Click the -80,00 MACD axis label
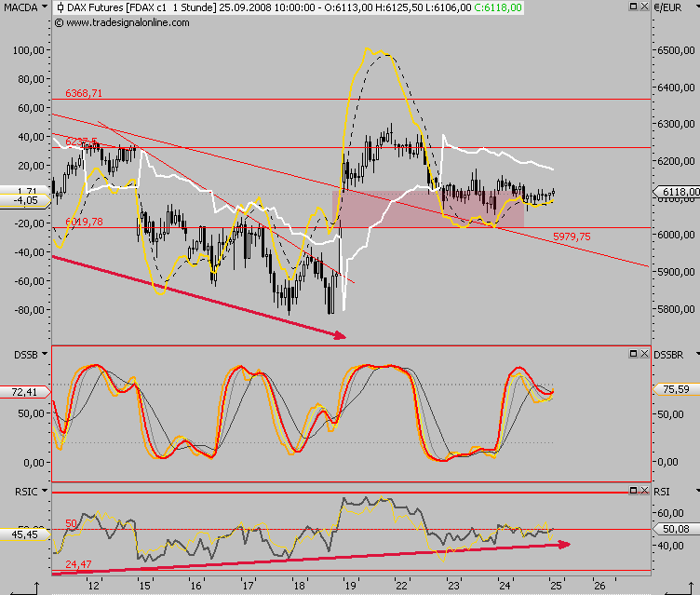Viewport: 700px width, 595px height. click(x=29, y=310)
